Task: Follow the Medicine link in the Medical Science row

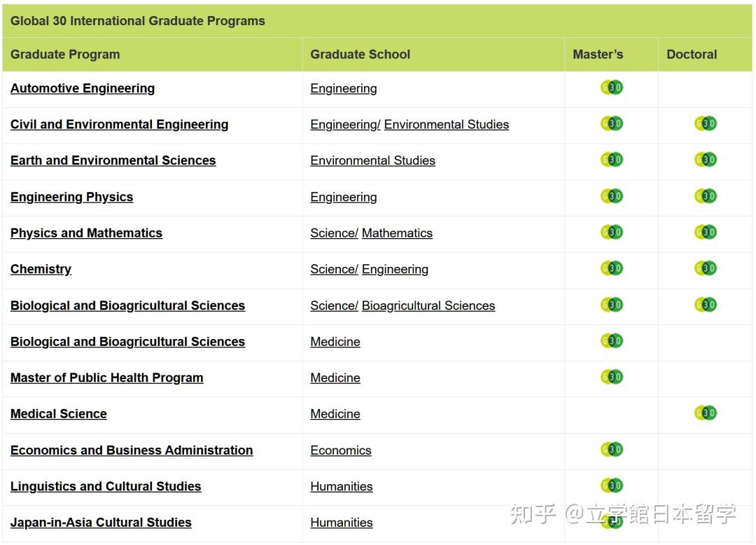Action: [x=335, y=413]
